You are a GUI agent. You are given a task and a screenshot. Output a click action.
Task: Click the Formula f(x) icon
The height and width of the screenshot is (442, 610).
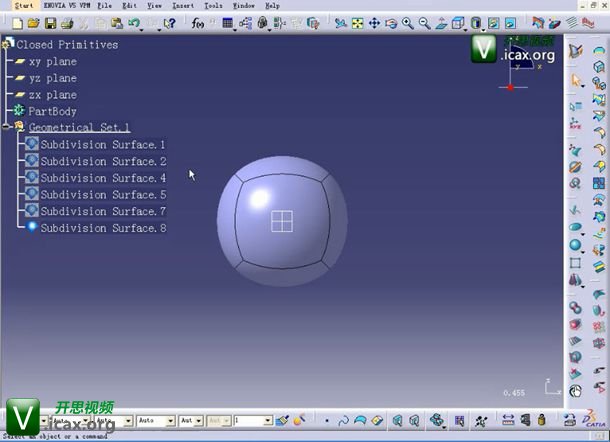coord(198,23)
